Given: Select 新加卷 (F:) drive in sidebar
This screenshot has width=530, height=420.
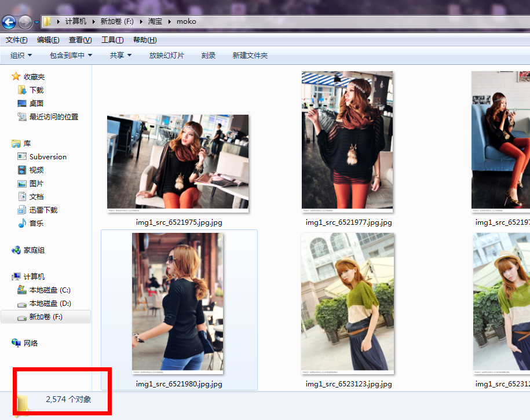Looking at the screenshot, I should click(45, 317).
